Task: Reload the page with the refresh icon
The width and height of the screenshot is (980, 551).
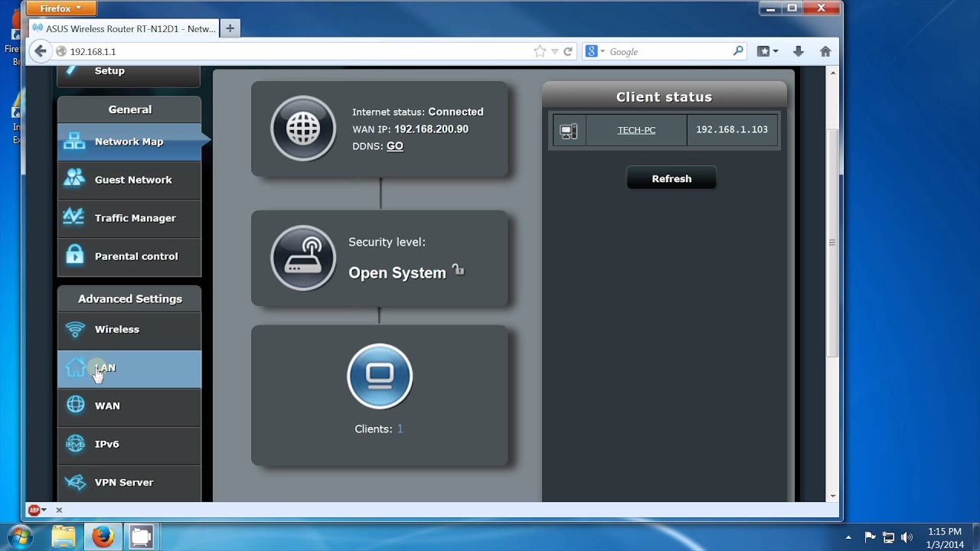Action: (x=568, y=51)
